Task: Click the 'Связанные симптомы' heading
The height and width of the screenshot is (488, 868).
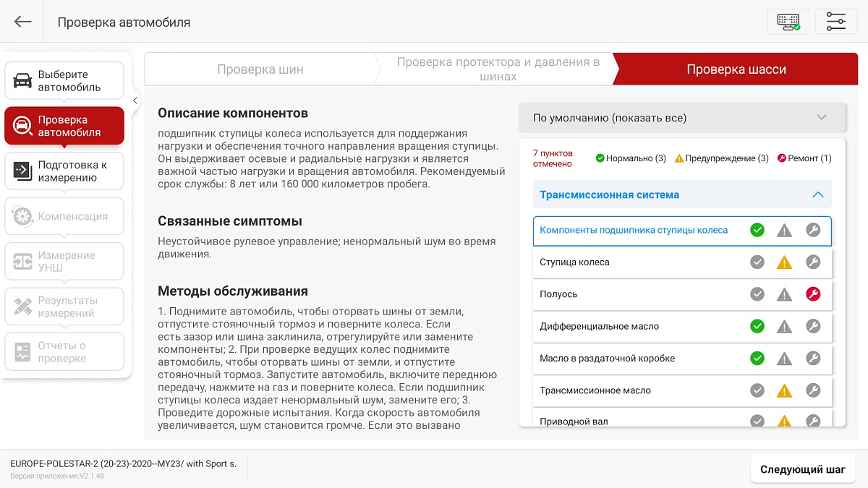Action: pyautogui.click(x=230, y=221)
